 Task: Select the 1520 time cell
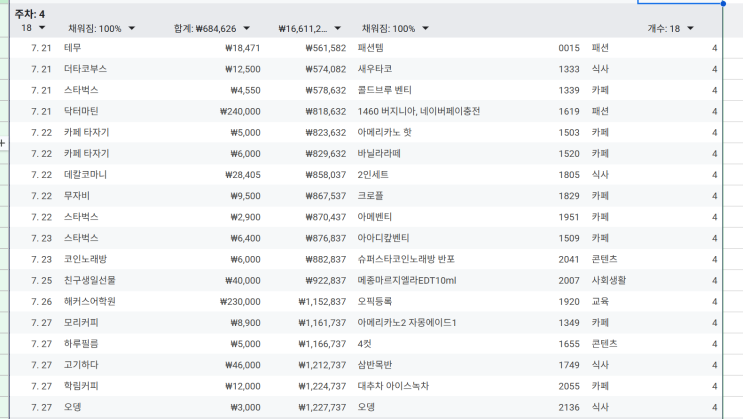[x=569, y=154]
